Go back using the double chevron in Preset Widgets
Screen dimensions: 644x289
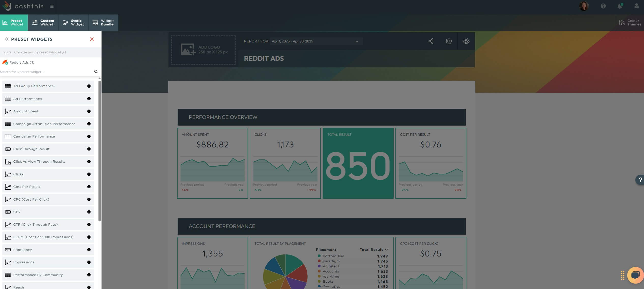[x=7, y=39]
